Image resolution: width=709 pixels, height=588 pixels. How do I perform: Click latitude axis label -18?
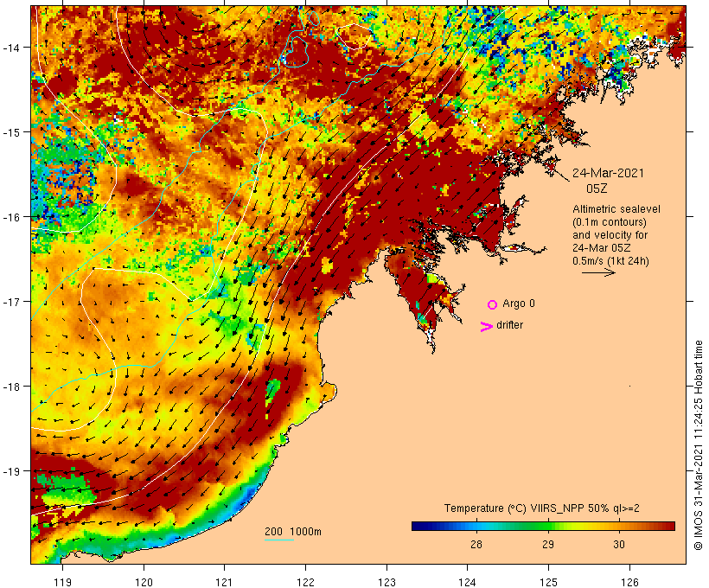tap(10, 387)
